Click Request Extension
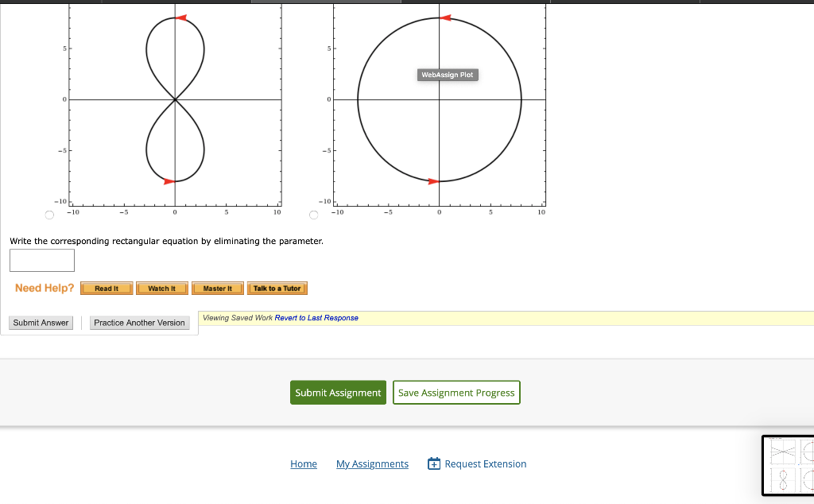The image size is (814, 504). (x=484, y=463)
